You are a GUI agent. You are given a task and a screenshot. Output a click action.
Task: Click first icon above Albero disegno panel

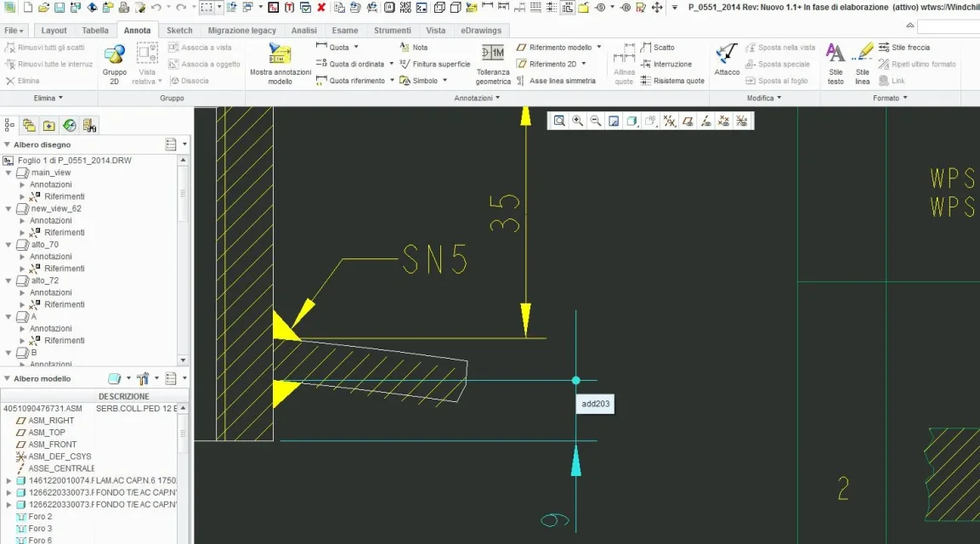point(9,126)
